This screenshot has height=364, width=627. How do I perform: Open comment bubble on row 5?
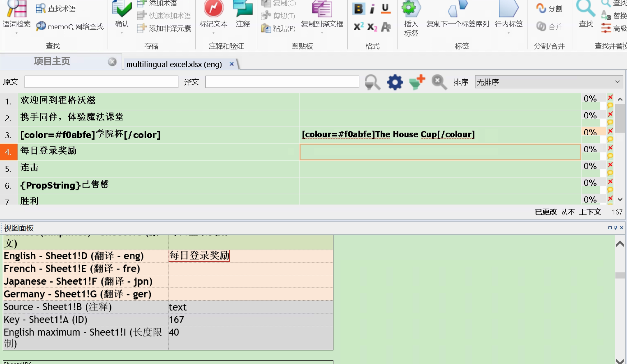pos(610,173)
